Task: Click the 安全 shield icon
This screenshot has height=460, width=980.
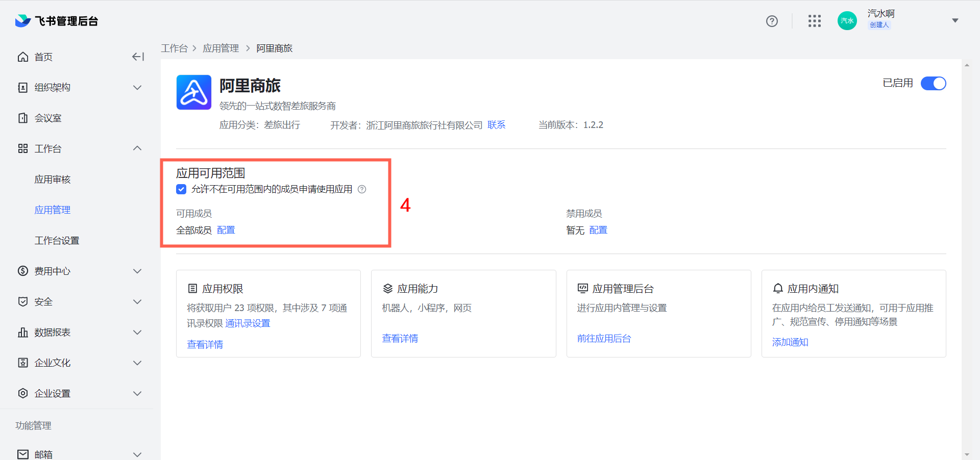Action: pyautogui.click(x=23, y=301)
